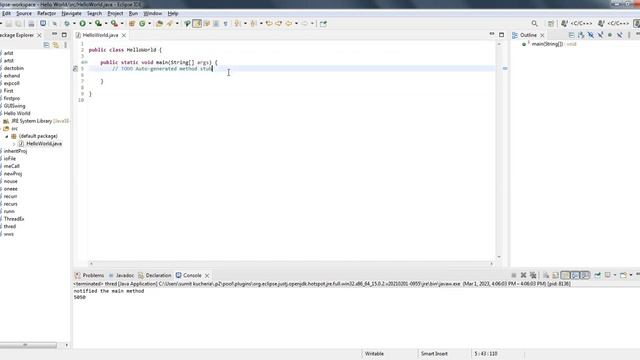Click the Previous Annotation arrow icon
Viewport: 640px width, 360px height.
coord(253,24)
